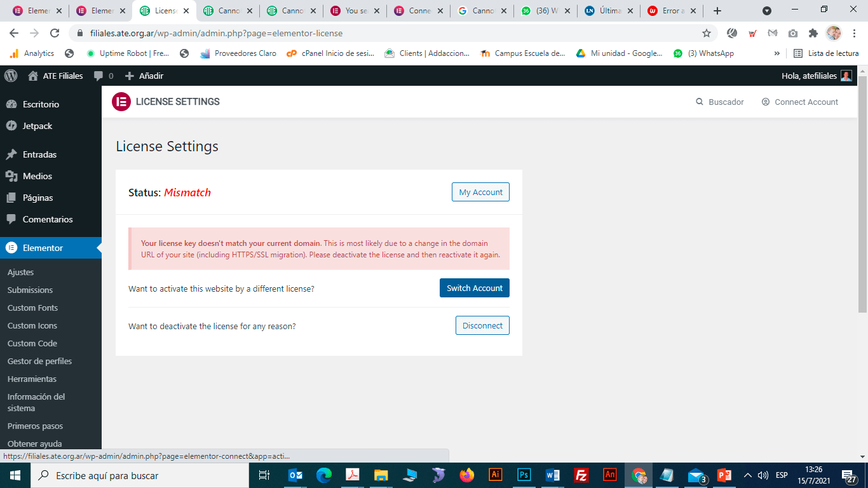Close the License settings tab

pos(186,11)
